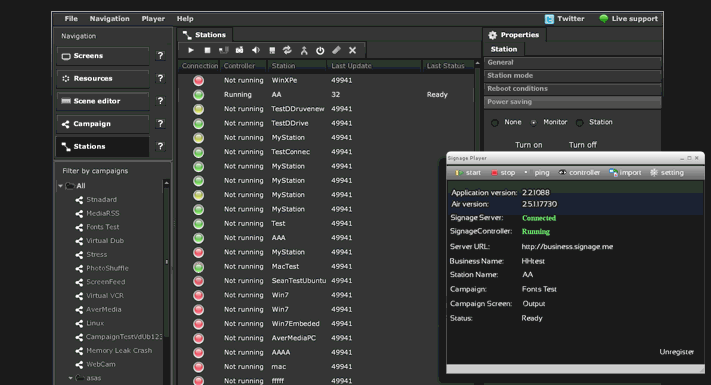
Task: Click import in Signage Player toolbar
Action: pyautogui.click(x=625, y=173)
